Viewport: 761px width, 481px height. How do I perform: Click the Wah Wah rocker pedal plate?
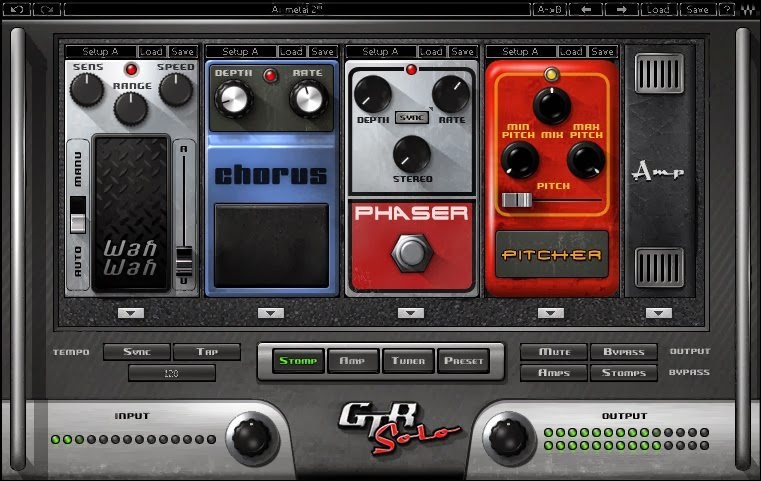(x=131, y=214)
